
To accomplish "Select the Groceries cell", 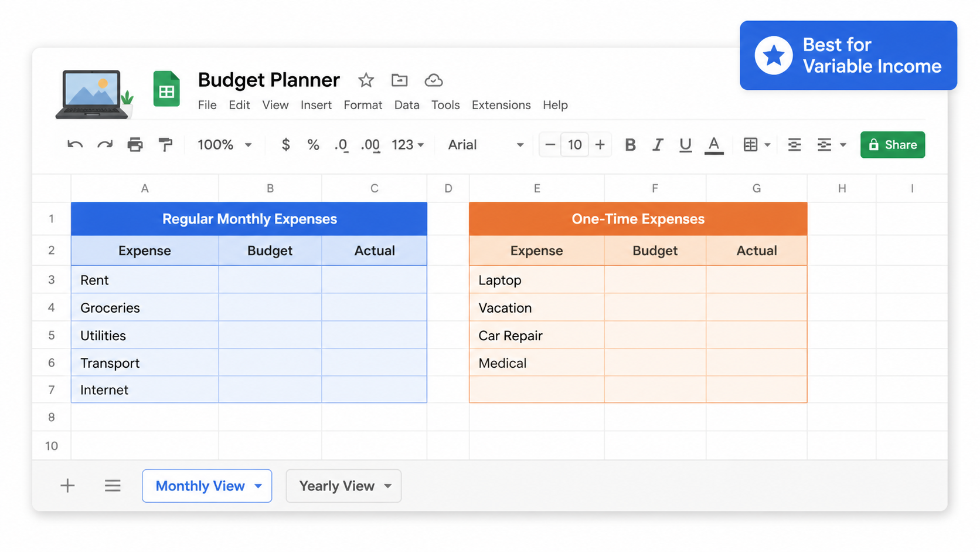I will coord(145,307).
